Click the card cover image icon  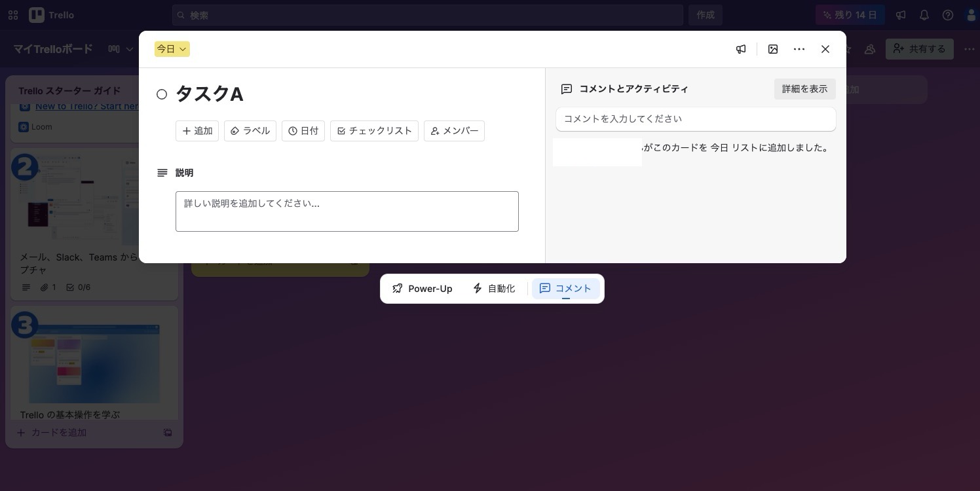(x=773, y=49)
